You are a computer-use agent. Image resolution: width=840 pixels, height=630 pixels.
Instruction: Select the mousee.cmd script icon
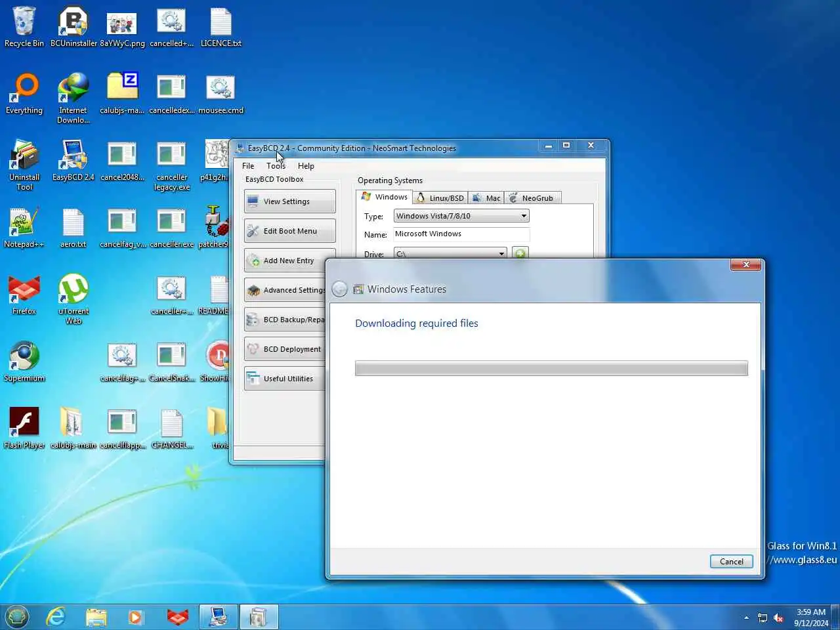point(220,94)
